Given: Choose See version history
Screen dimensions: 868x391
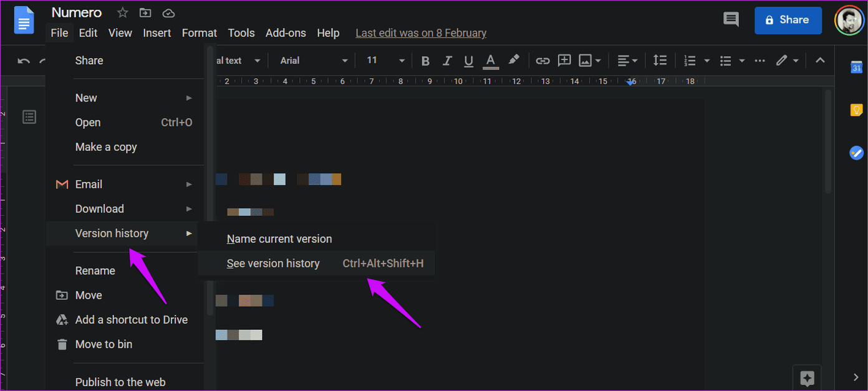Looking at the screenshot, I should [316, 263].
